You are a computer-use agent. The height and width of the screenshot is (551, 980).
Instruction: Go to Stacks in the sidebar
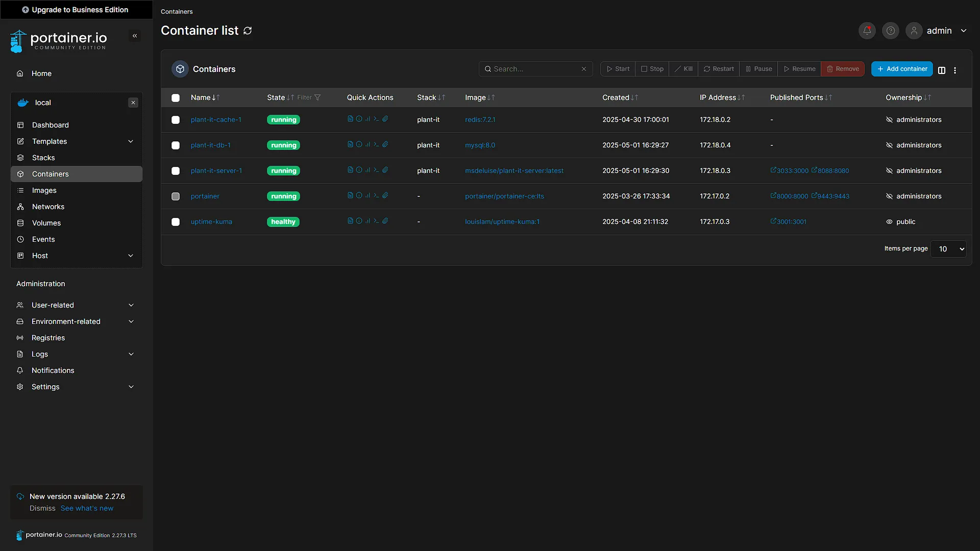(77, 158)
